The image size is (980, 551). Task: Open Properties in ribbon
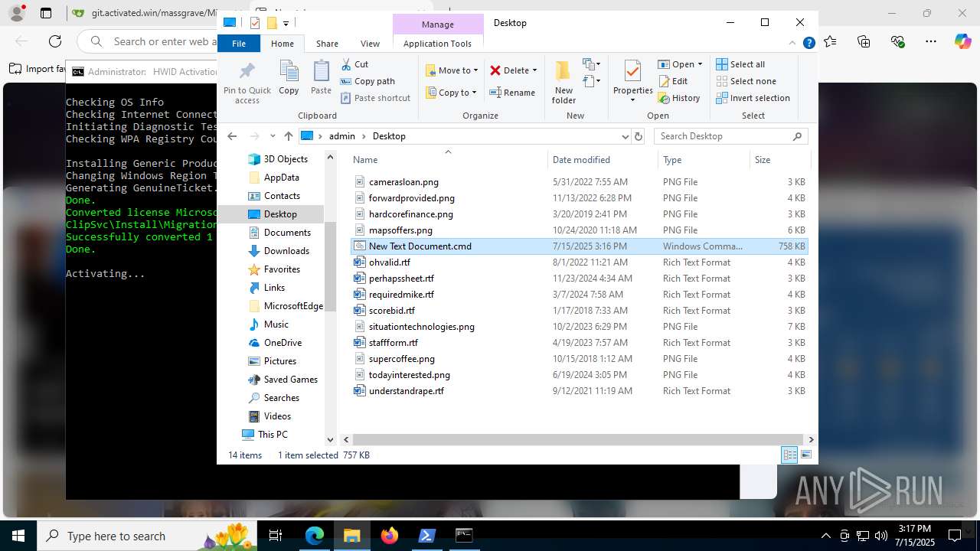632,83
